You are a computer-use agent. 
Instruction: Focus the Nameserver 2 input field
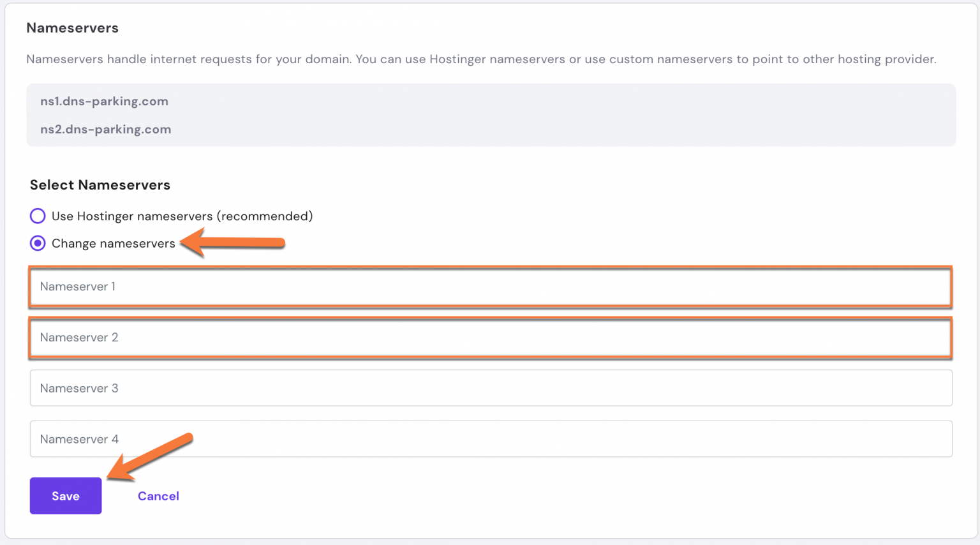tap(255, 338)
